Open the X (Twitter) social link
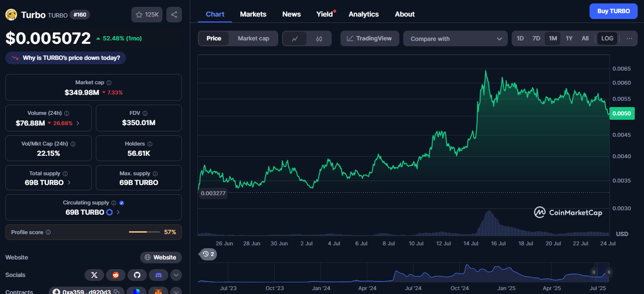 94,275
